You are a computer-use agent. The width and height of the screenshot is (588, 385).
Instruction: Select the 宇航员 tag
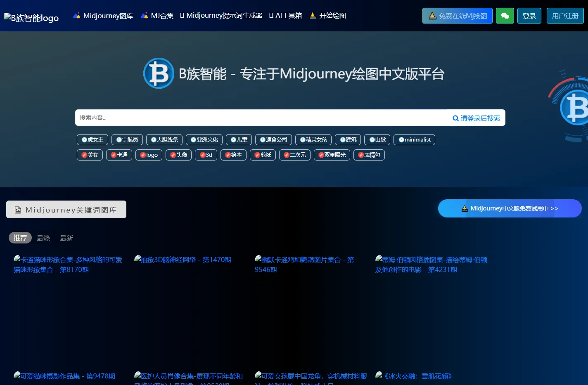127,139
